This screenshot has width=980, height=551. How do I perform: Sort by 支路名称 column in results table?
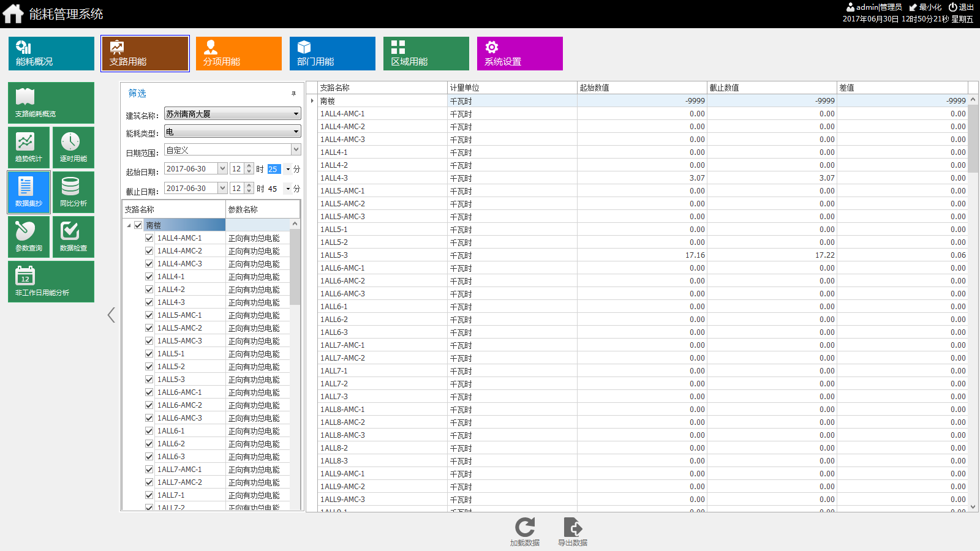coord(382,88)
